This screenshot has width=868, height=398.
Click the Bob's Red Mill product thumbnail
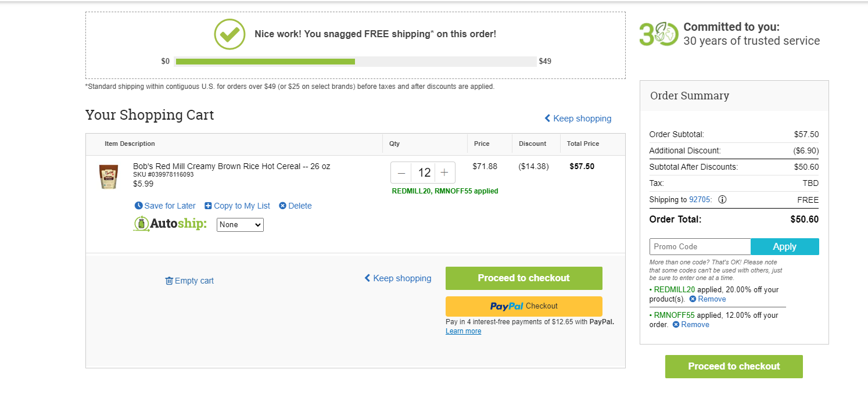pos(109,177)
